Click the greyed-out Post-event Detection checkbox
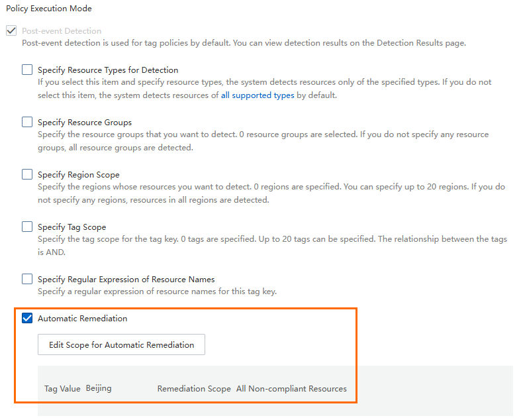 click(x=11, y=30)
